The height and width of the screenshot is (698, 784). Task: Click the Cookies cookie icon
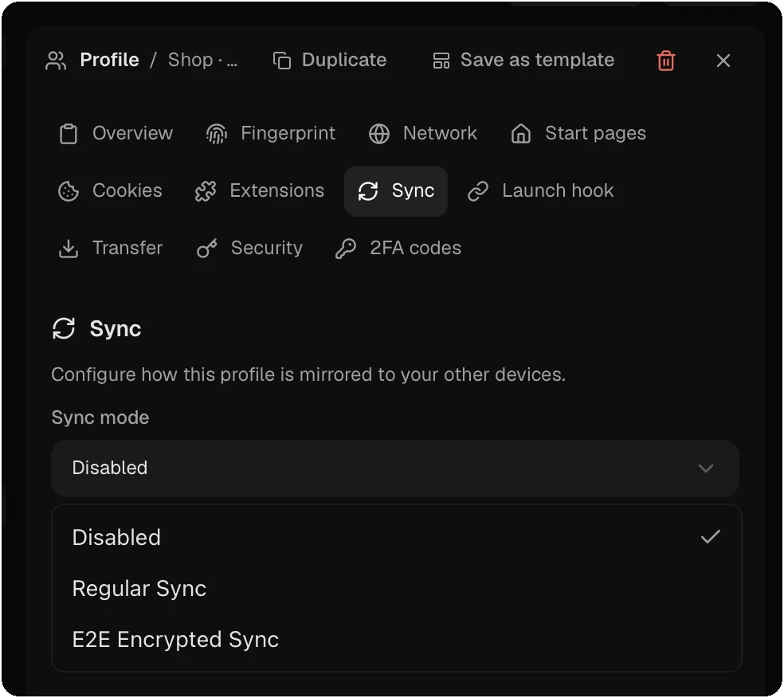[69, 191]
